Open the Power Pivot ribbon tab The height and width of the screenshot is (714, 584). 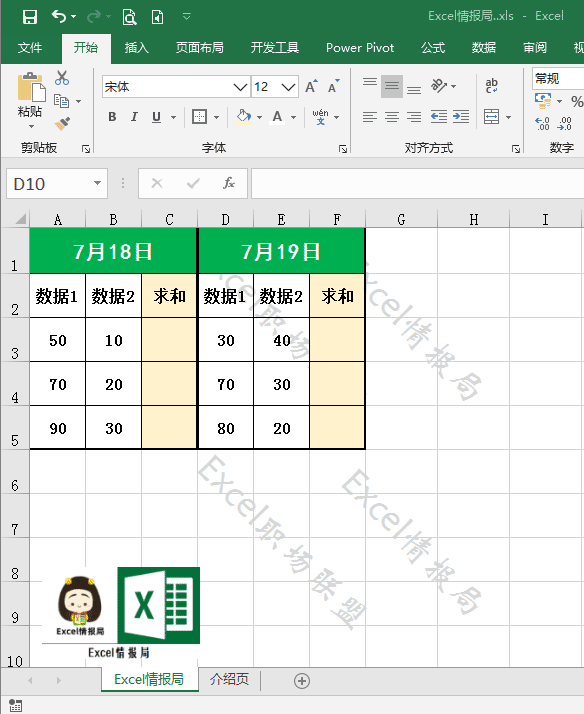[360, 47]
